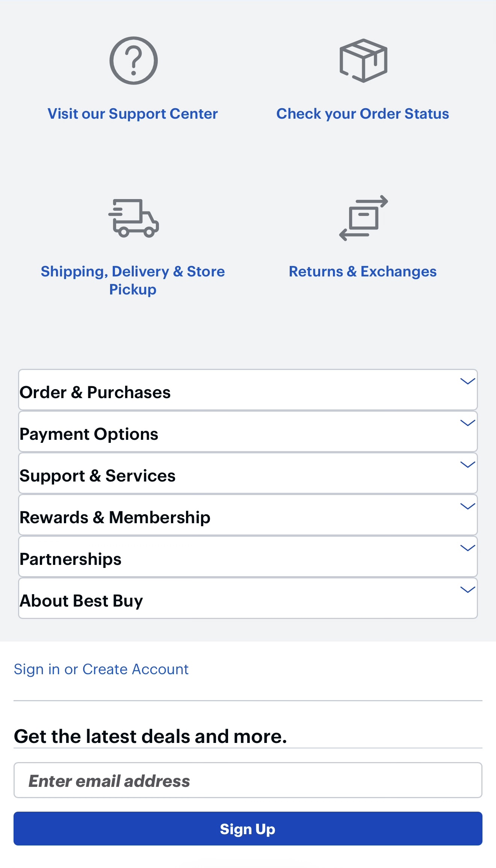
Task: Expand the Payment Options chevron
Action: 467,423
